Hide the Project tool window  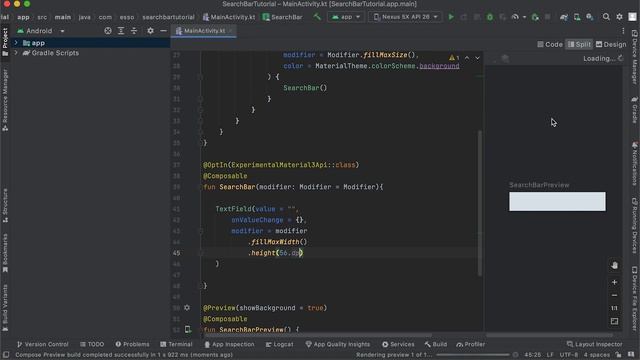coord(163,31)
